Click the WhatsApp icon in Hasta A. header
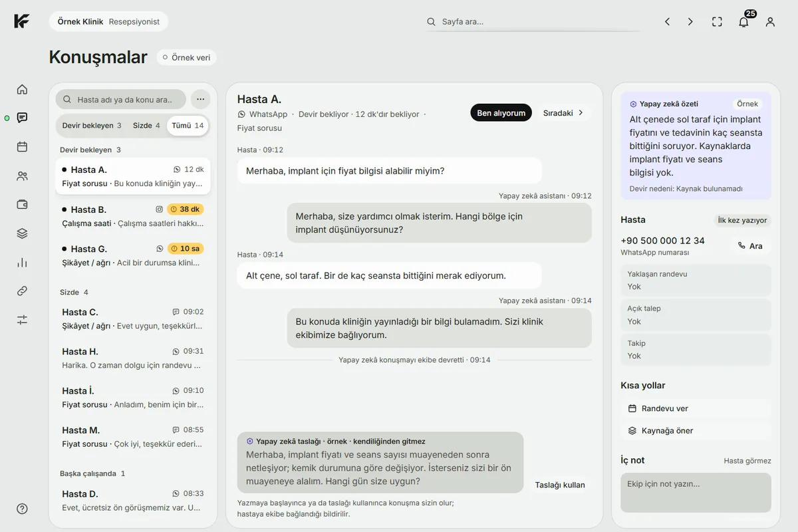The image size is (798, 532). pyautogui.click(x=241, y=114)
